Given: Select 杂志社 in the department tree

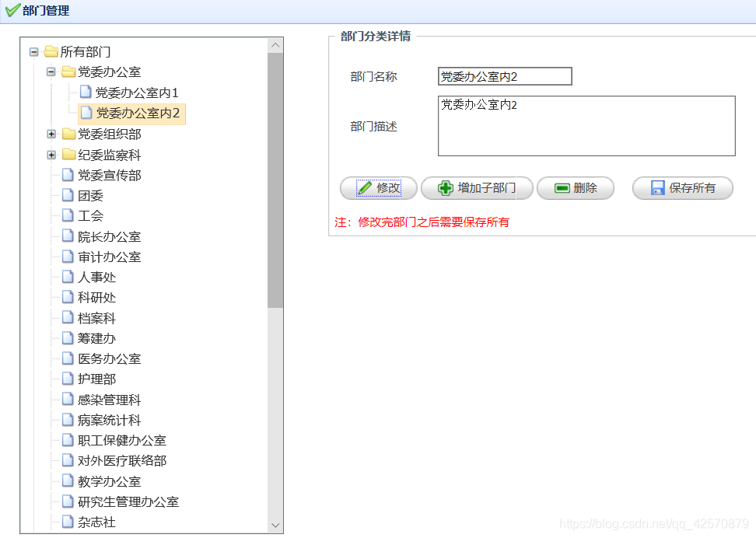Looking at the screenshot, I should (97, 522).
